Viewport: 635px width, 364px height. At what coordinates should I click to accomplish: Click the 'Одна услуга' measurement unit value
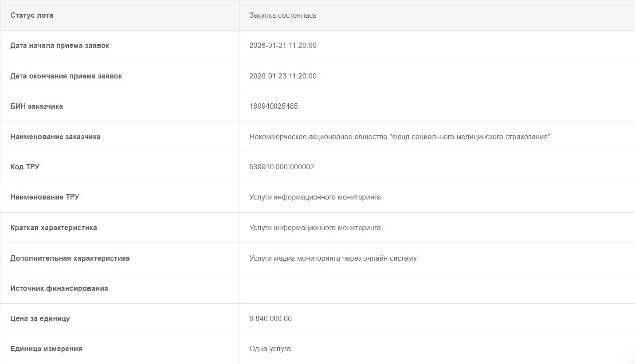point(270,349)
